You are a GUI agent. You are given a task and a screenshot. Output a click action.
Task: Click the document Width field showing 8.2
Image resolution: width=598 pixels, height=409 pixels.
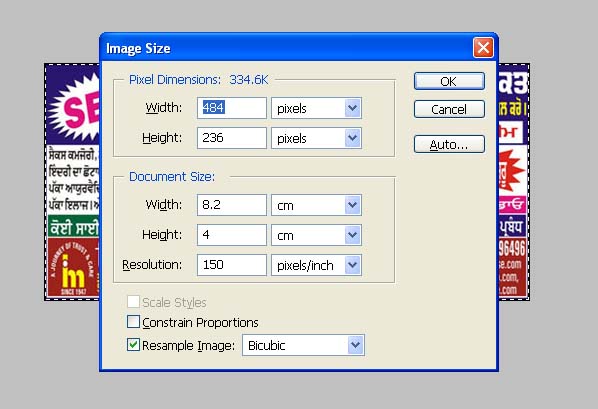(232, 205)
